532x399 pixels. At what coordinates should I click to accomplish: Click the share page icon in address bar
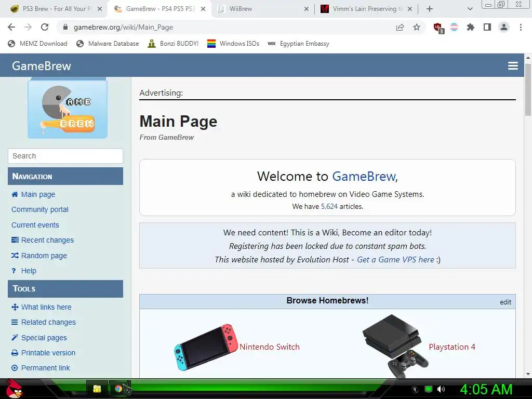(400, 27)
